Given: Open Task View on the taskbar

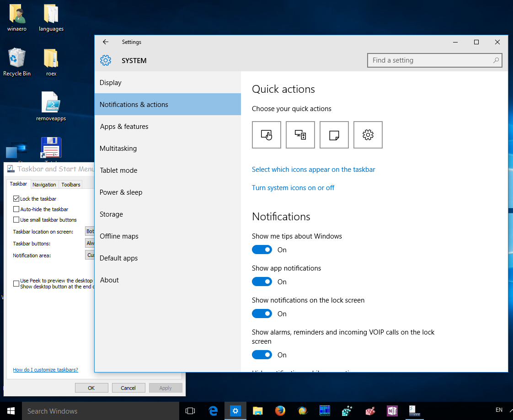Looking at the screenshot, I should (x=190, y=411).
